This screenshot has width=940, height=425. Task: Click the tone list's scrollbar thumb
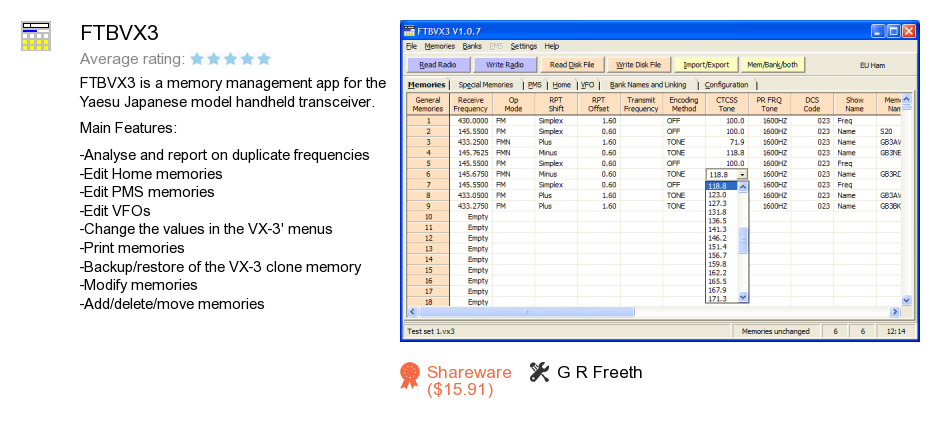(743, 240)
